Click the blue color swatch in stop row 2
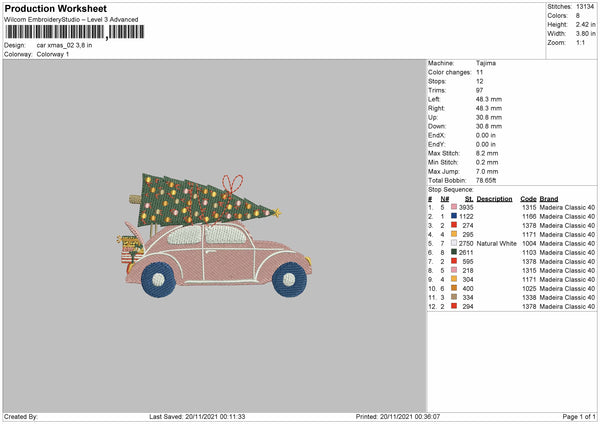This screenshot has height=424, width=600. click(454, 216)
